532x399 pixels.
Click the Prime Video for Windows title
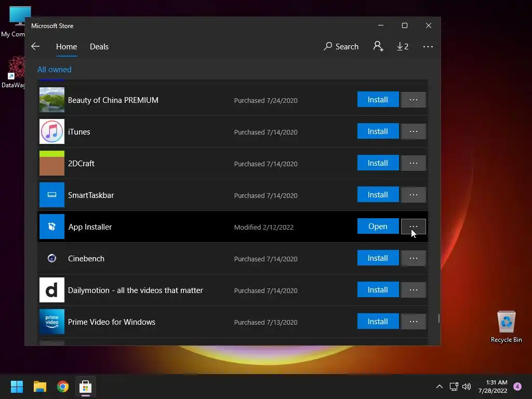112,322
